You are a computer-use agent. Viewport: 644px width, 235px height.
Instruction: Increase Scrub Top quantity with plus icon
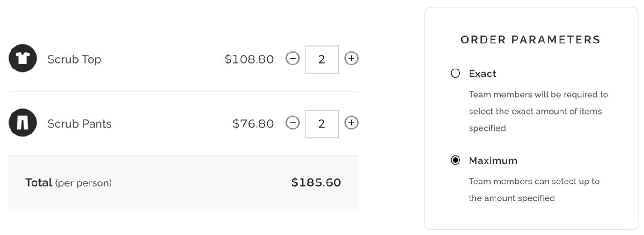351,59
